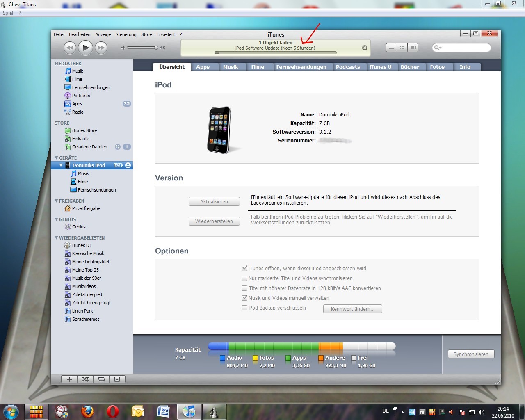Open the Windows Start menu
525x420 pixels.
(11, 411)
